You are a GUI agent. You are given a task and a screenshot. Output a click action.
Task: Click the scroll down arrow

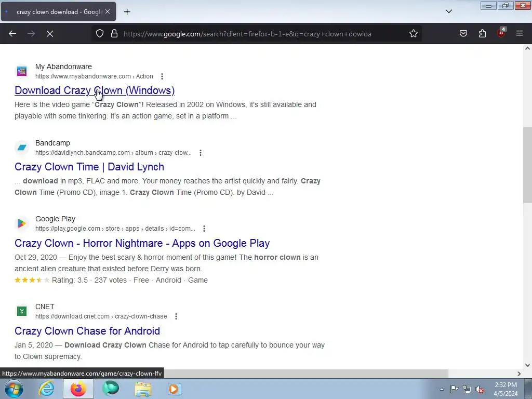[527, 365]
